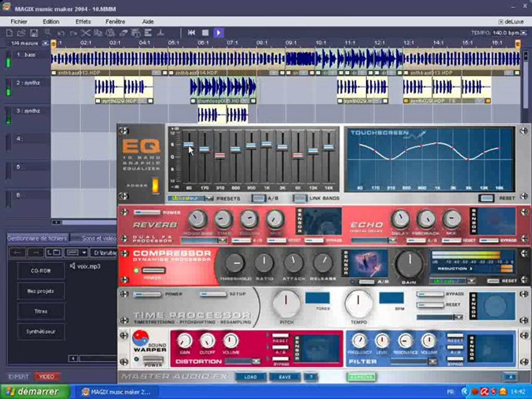Click the Compressor sensor thumbnail
532x399 pixels.
coord(369,263)
